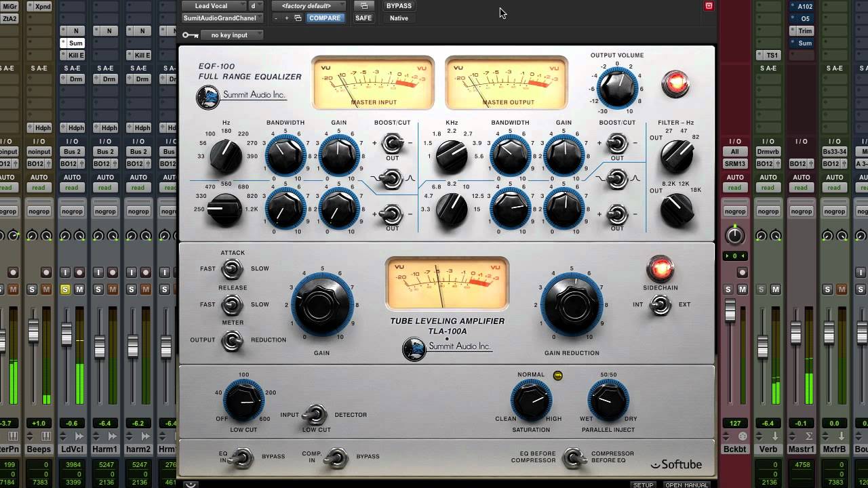Click the Master Input VU meter
Image resolution: width=868 pixels, height=488 pixels.
pos(373,83)
